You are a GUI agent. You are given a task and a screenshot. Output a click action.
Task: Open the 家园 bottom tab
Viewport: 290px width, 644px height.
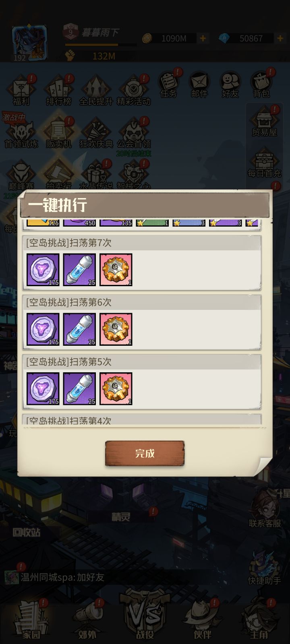pos(31,620)
